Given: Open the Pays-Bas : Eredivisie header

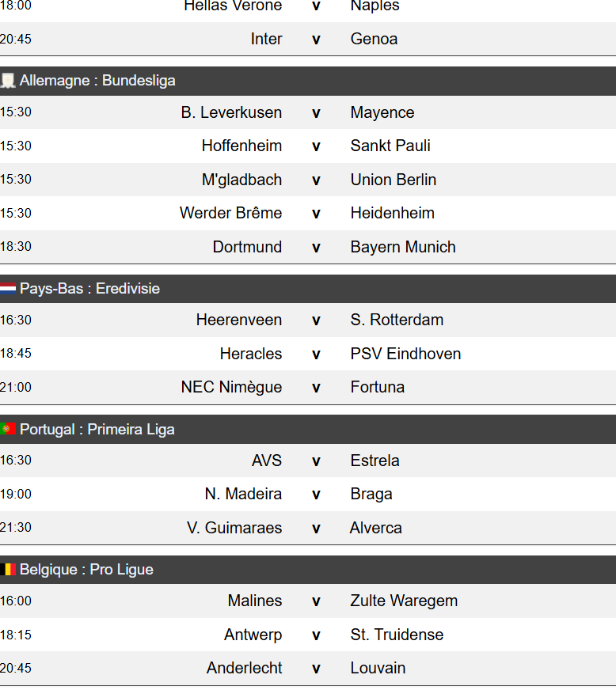Looking at the screenshot, I should click(x=89, y=289).
